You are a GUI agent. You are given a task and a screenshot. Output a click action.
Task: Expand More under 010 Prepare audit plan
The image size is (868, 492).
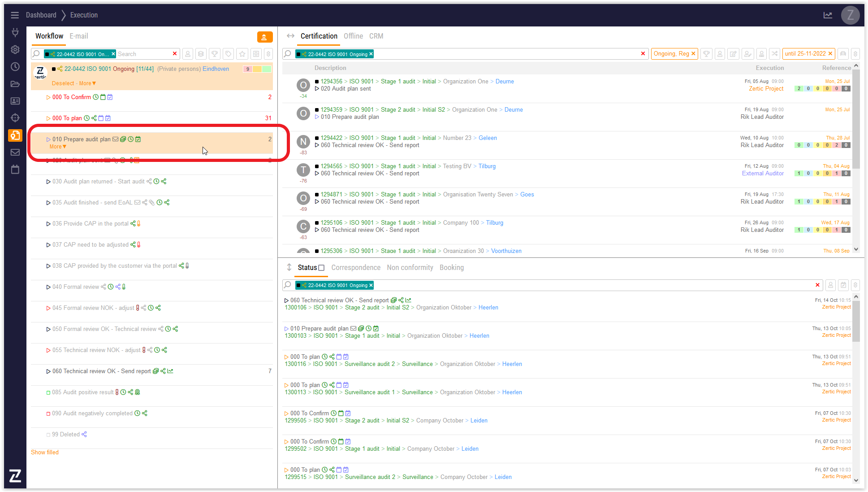[58, 147]
